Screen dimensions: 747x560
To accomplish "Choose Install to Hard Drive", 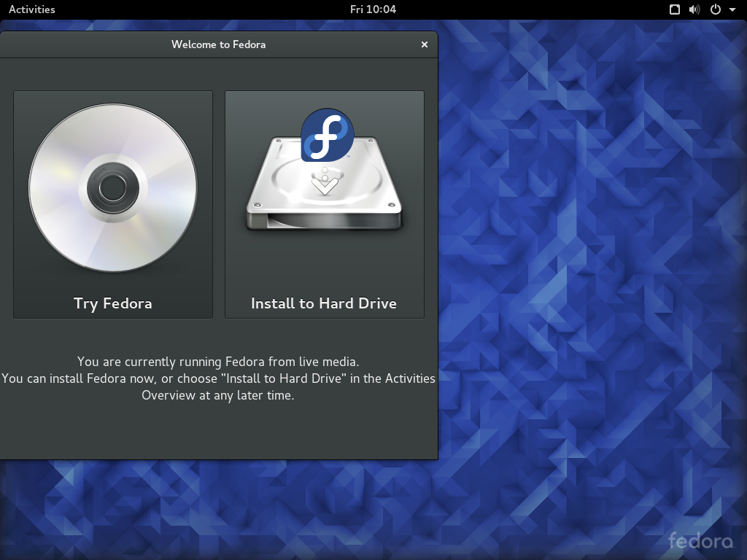I will [325, 204].
